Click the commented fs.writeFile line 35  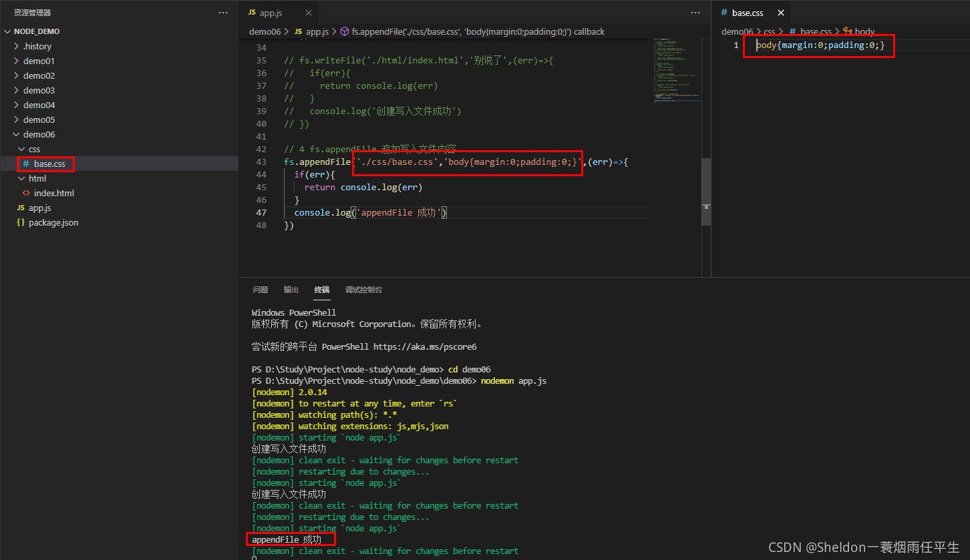pos(419,60)
